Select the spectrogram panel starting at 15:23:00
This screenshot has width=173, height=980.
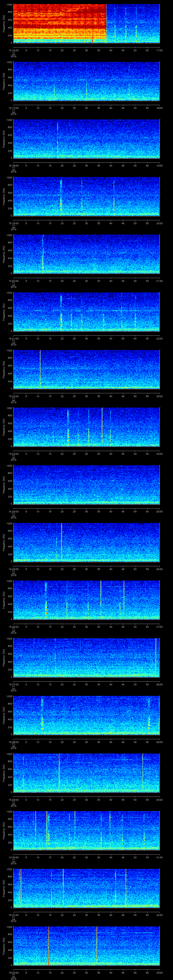click(87, 427)
